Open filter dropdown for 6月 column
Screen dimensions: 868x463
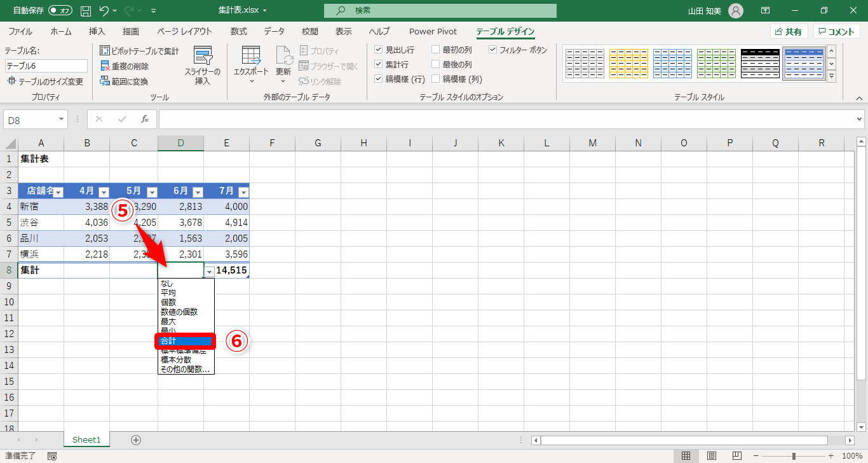click(x=198, y=192)
